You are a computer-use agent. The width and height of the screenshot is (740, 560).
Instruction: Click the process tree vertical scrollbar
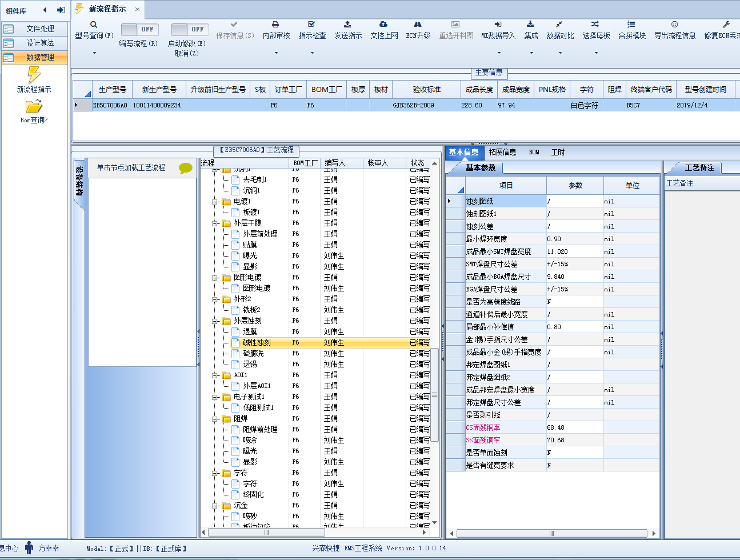pyautogui.click(x=434, y=394)
